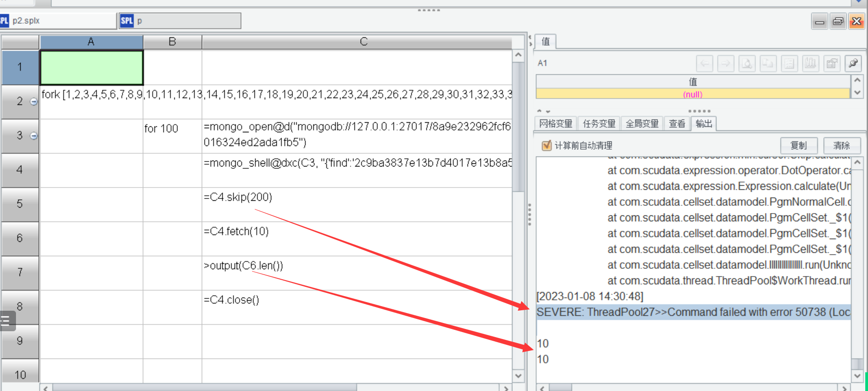Open the 查看 tab

(677, 124)
